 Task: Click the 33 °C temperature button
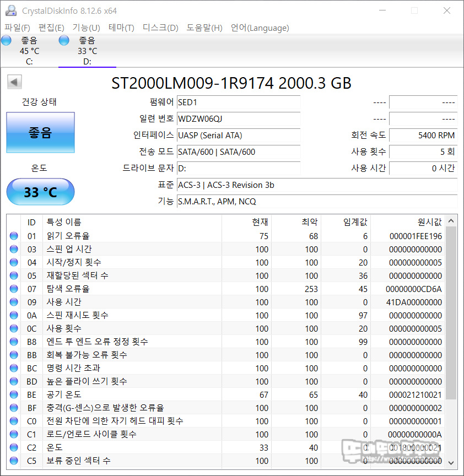40,192
